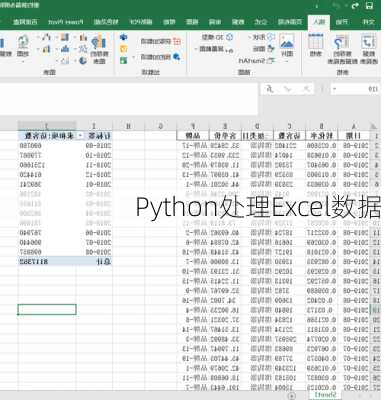Click the scatter chart icon

(65, 61)
